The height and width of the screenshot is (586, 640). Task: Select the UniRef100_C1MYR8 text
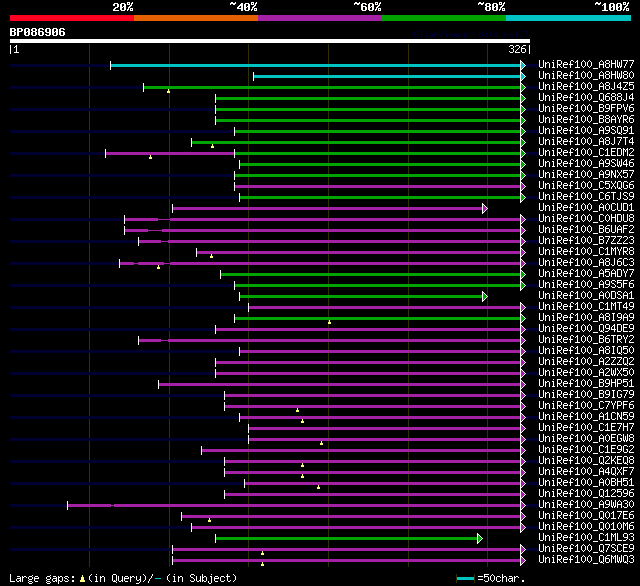(586, 252)
